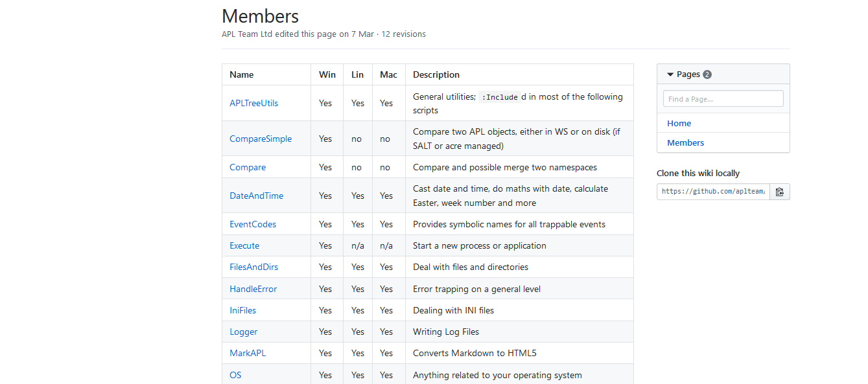Open the Members page in sidebar
The height and width of the screenshot is (384, 868).
(x=685, y=142)
